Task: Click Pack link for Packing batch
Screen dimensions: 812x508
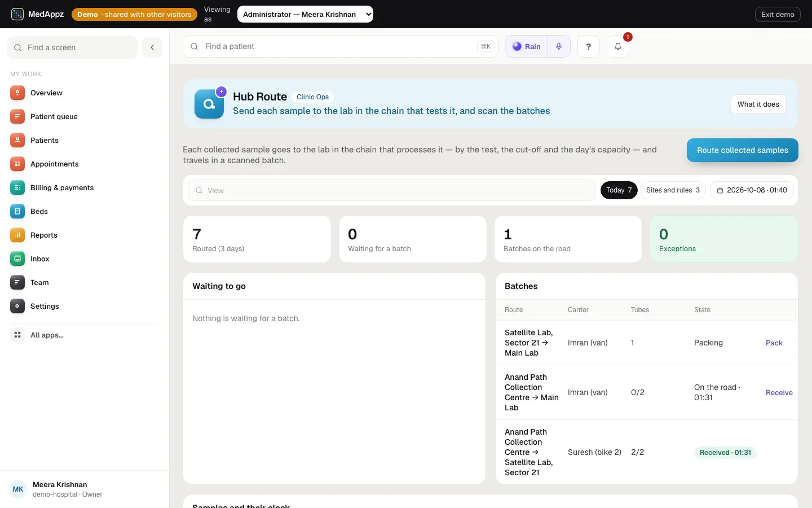Action: pos(774,343)
